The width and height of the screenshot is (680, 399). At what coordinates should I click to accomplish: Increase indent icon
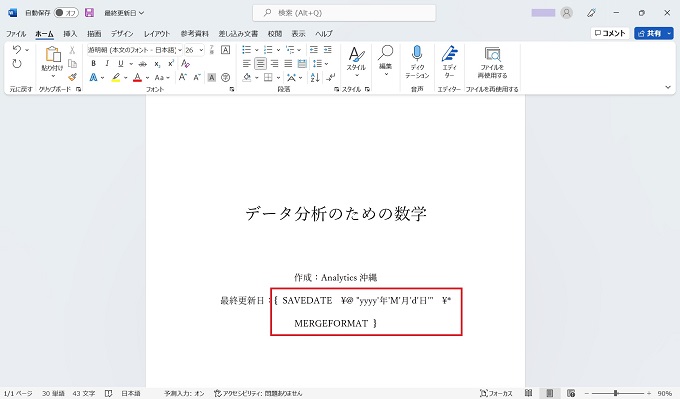(328, 50)
